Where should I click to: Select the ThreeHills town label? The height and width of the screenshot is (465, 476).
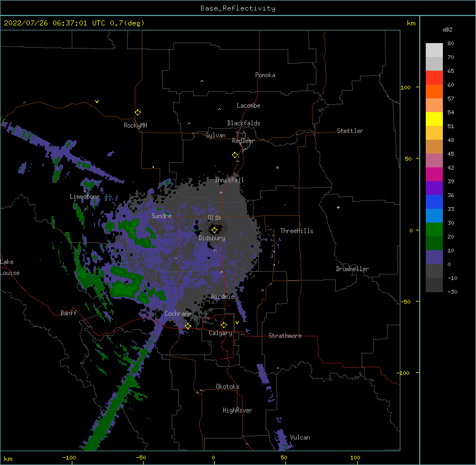(x=297, y=231)
